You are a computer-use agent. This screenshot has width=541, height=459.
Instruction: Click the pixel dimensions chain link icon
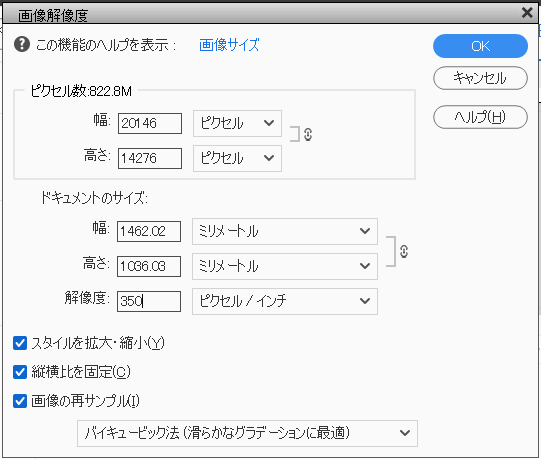308,134
